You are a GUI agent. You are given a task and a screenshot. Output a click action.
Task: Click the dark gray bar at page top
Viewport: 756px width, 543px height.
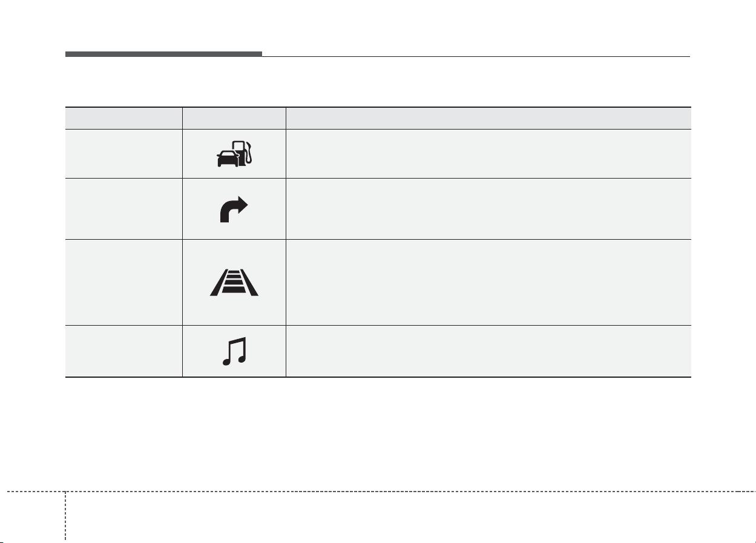click(164, 54)
